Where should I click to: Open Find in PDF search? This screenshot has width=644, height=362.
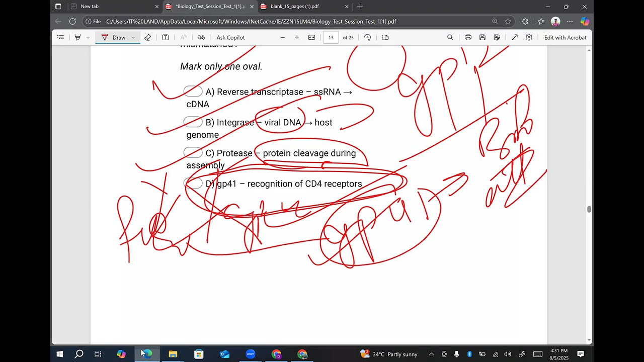click(450, 37)
